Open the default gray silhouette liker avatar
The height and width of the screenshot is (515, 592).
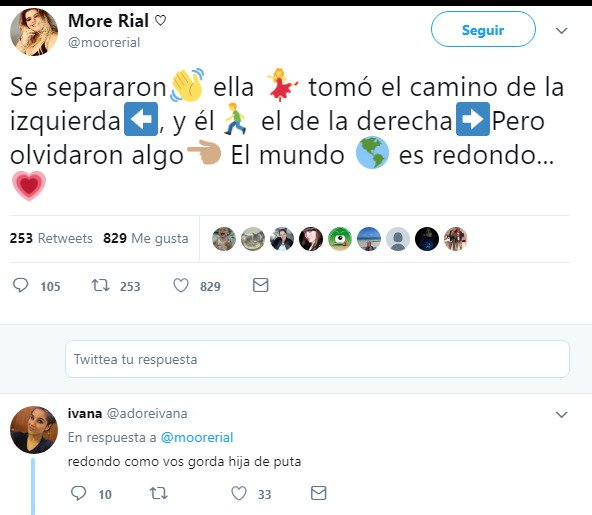(x=398, y=239)
